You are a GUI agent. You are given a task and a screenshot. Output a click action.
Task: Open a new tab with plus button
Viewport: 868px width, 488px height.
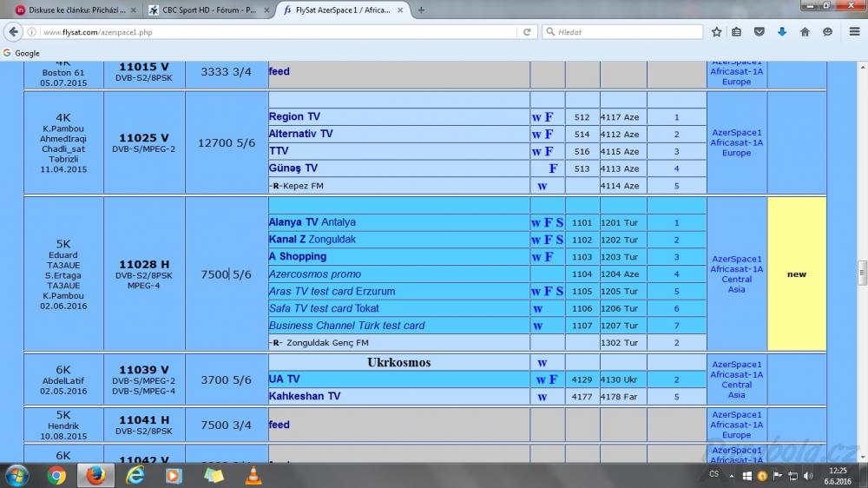point(421,10)
